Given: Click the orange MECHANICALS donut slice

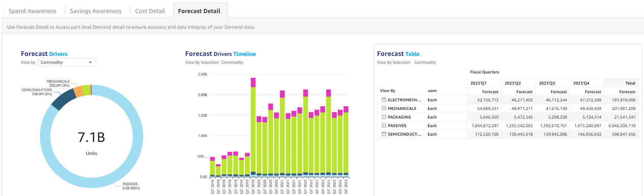Looking at the screenshot, I should coord(78,92).
